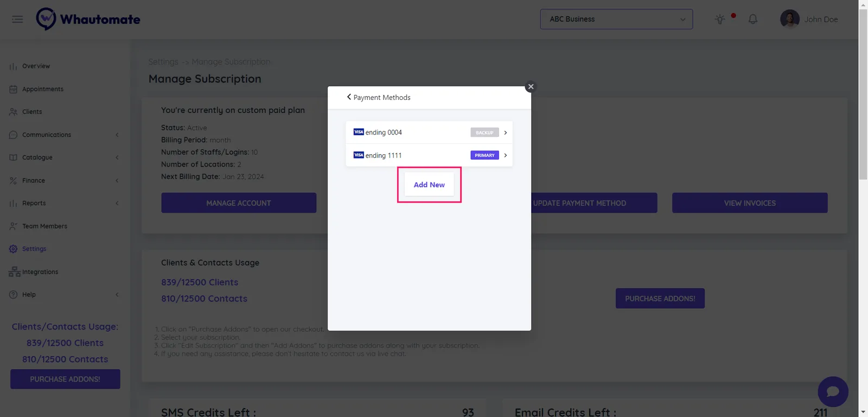This screenshot has width=868, height=417.
Task: Click the Whautomate logo
Action: click(88, 19)
